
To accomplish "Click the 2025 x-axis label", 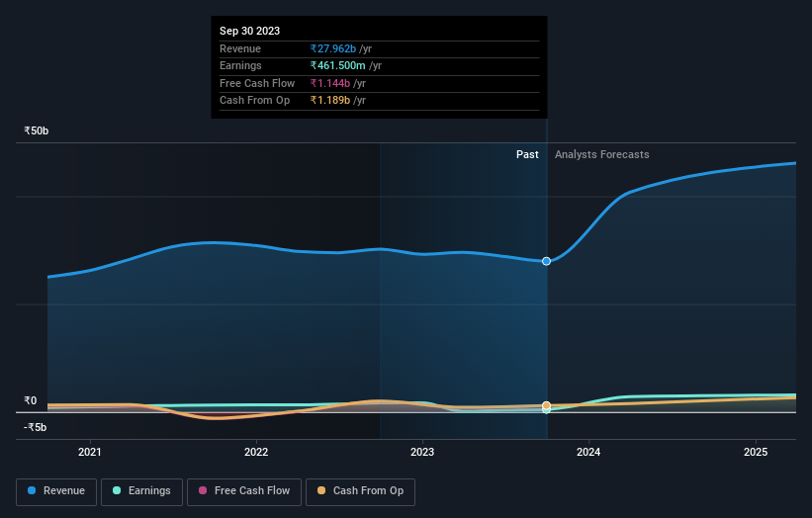I will (x=756, y=452).
